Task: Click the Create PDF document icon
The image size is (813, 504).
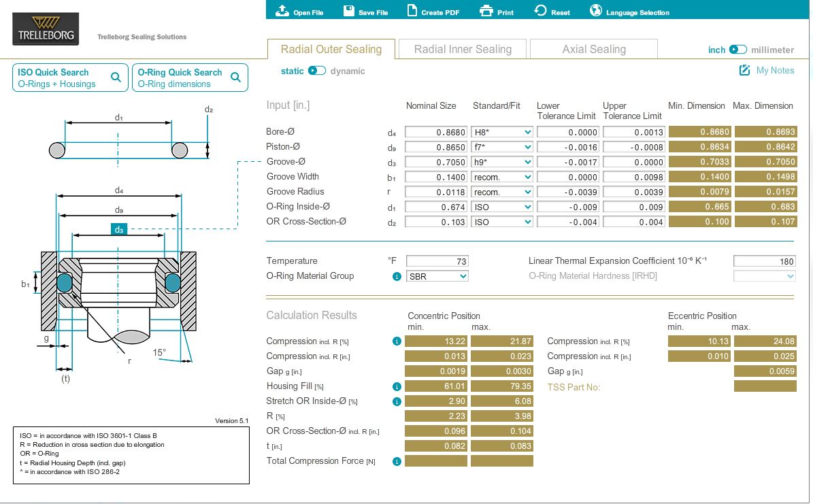Action: pyautogui.click(x=412, y=10)
